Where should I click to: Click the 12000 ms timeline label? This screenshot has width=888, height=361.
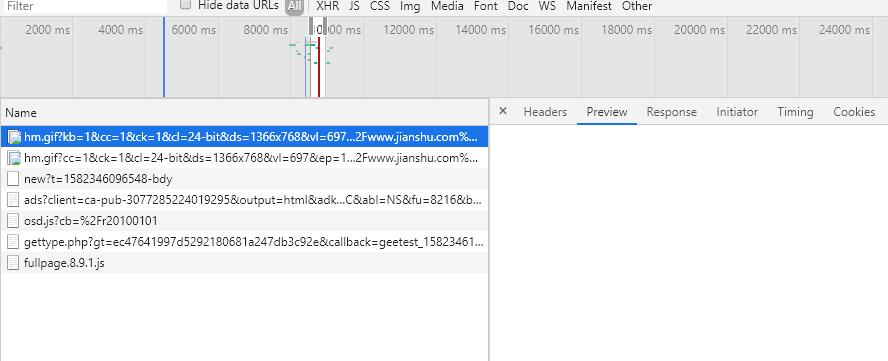point(408,29)
